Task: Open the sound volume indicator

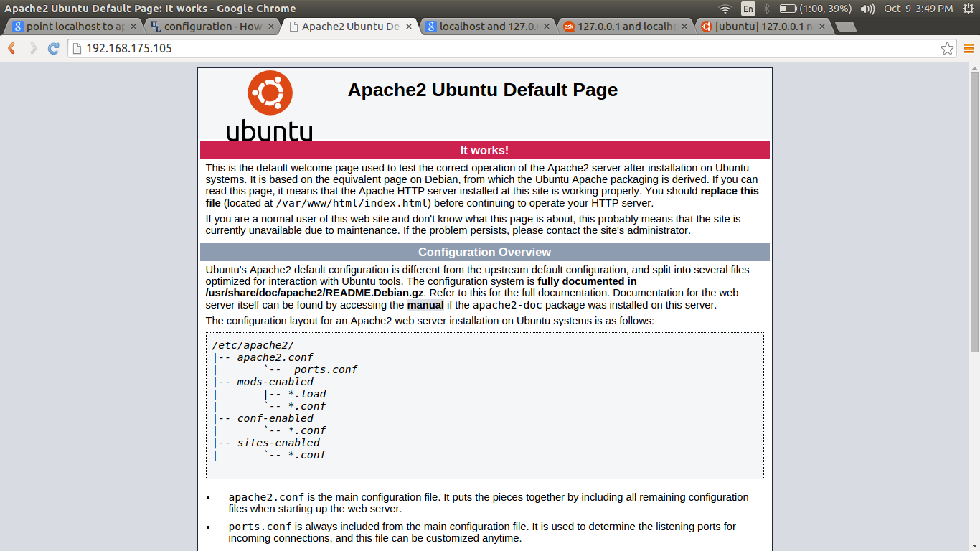Action: [867, 9]
